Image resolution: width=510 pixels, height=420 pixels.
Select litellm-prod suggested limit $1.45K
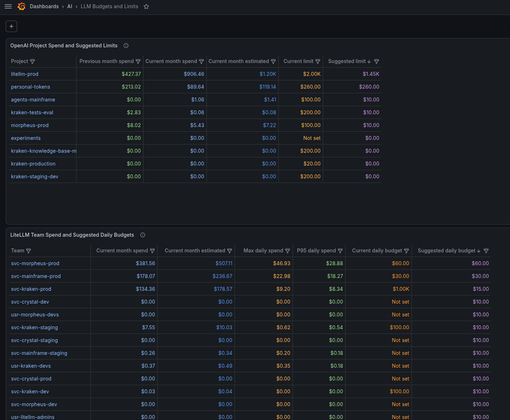[x=371, y=74]
